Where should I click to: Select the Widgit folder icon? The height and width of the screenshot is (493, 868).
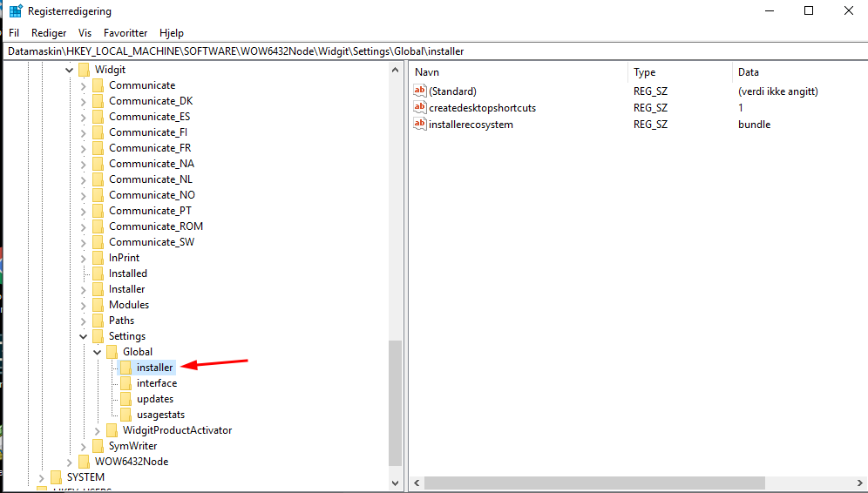pyautogui.click(x=85, y=70)
